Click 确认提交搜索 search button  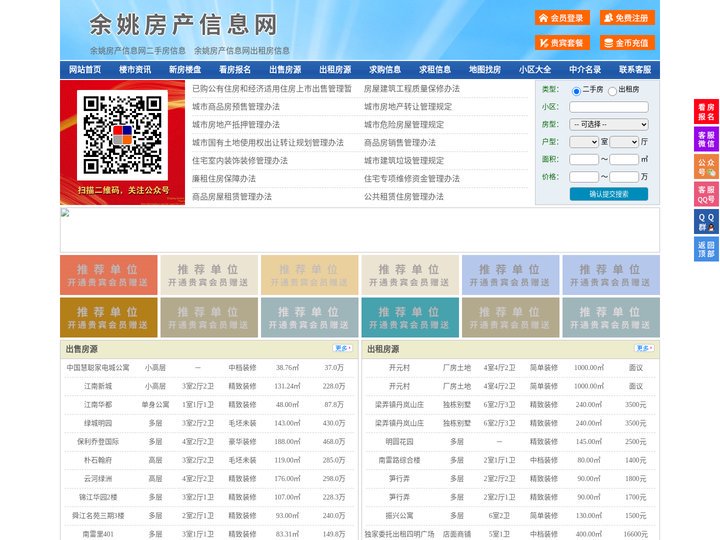609,194
